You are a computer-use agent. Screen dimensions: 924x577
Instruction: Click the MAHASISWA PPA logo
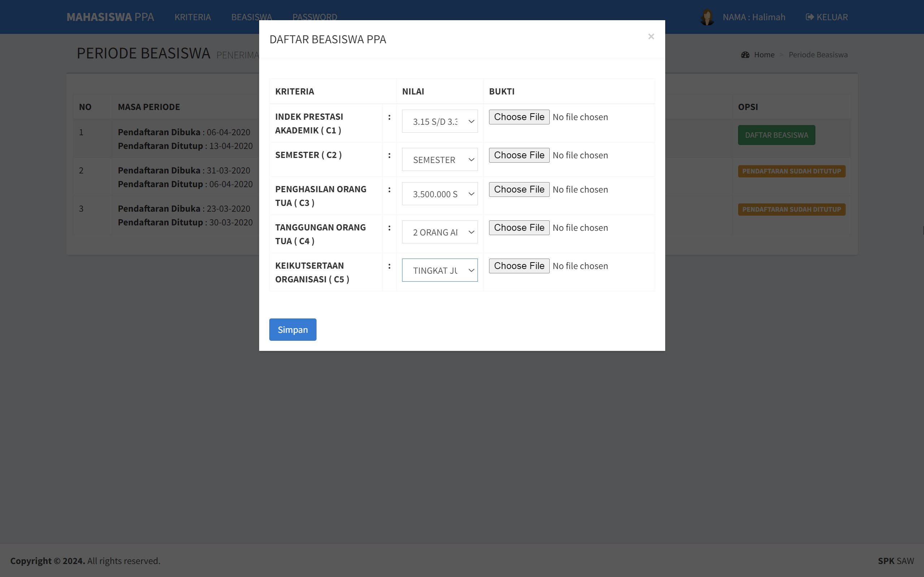[110, 17]
